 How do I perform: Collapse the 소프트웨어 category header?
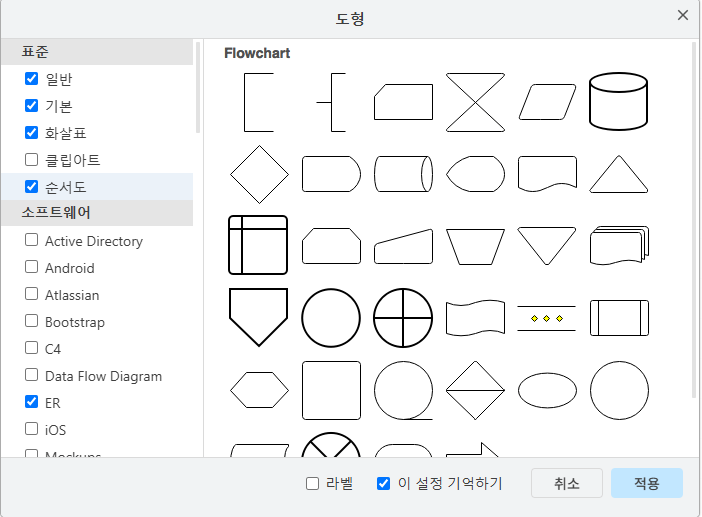pyautogui.click(x=97, y=213)
